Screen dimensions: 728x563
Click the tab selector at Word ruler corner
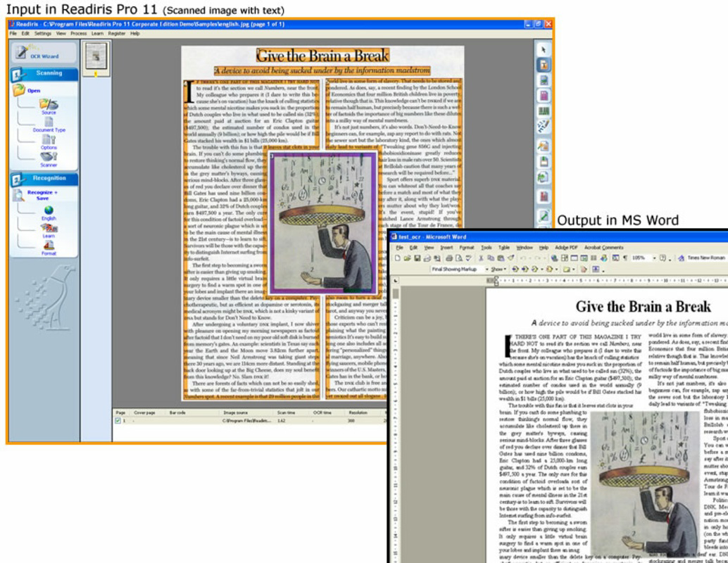(395, 280)
